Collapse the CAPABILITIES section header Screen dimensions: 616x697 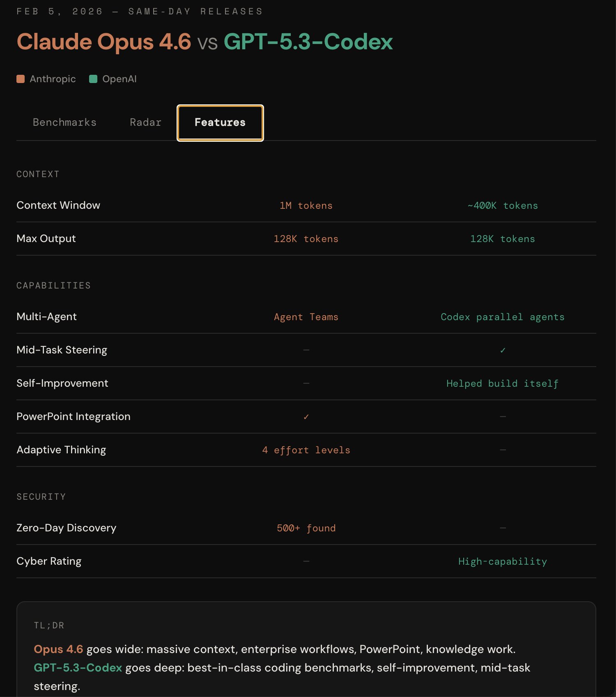point(53,285)
